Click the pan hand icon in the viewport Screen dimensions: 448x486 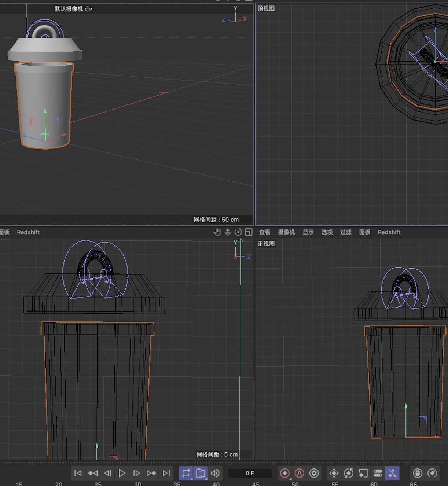[x=217, y=232]
